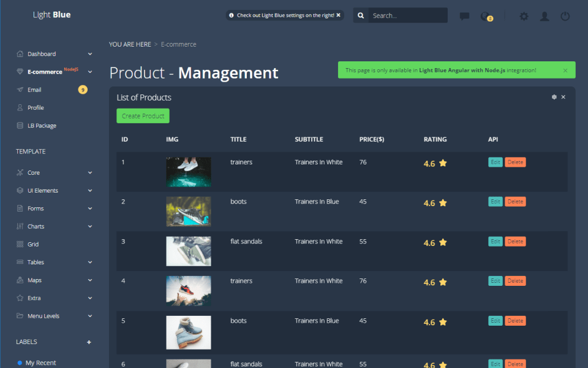Open the settings gear in header
Screen dimensions: 588x368
[x=524, y=16]
